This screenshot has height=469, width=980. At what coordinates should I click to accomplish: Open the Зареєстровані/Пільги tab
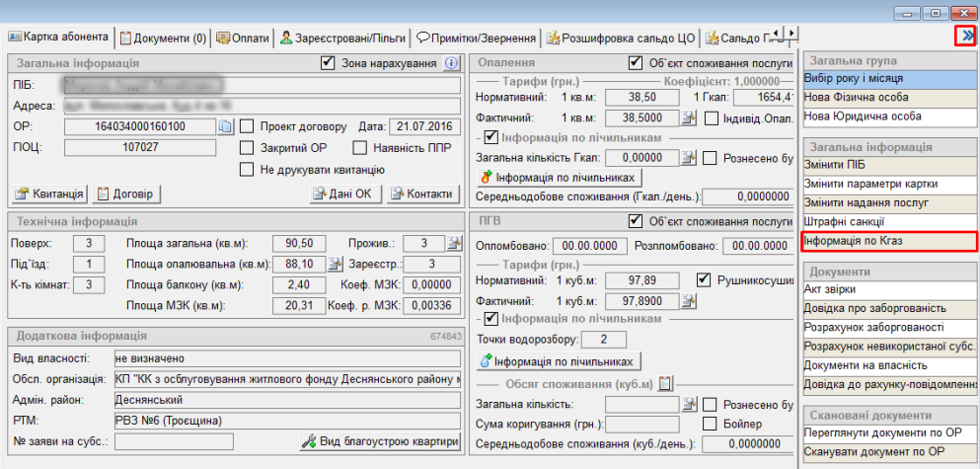click(341, 38)
